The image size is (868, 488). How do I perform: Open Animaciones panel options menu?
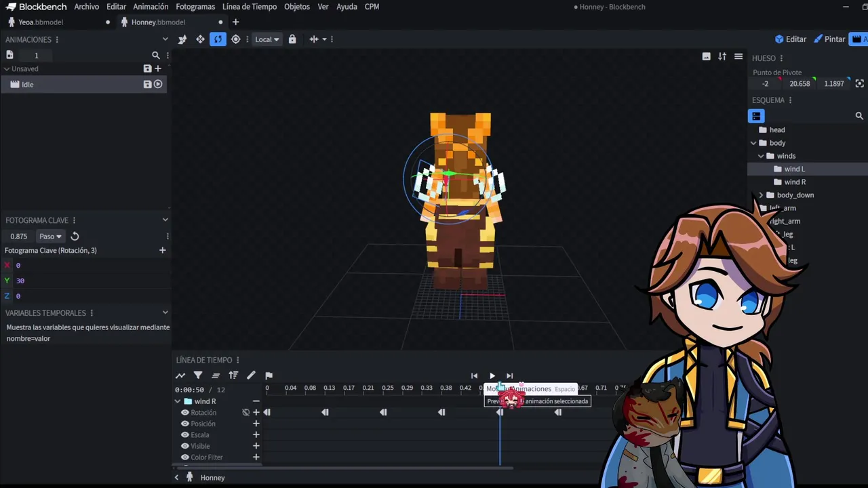coord(57,40)
